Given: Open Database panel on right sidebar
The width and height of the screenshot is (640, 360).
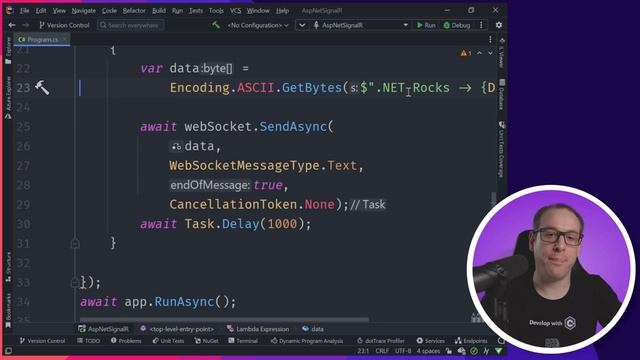Looking at the screenshot, I should tap(502, 95).
